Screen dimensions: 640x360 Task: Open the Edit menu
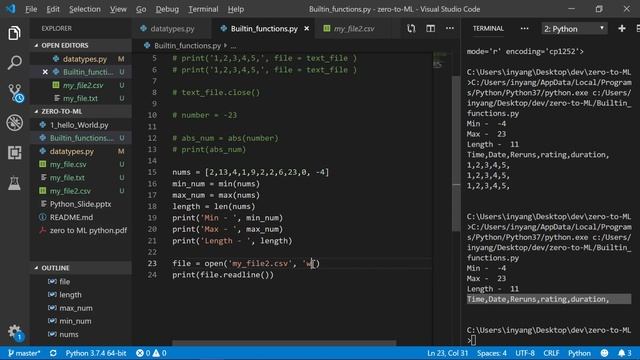click(x=53, y=9)
